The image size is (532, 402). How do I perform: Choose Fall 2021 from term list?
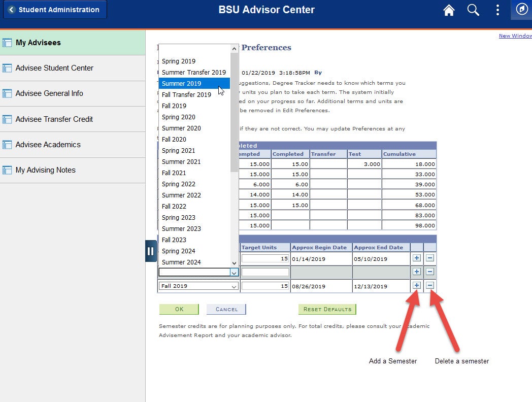pos(194,173)
